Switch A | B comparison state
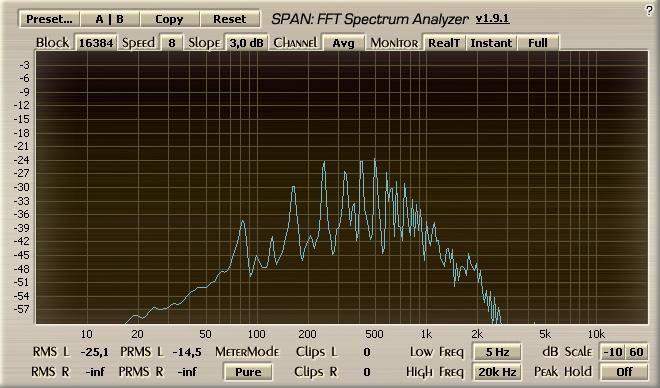 tap(109, 19)
